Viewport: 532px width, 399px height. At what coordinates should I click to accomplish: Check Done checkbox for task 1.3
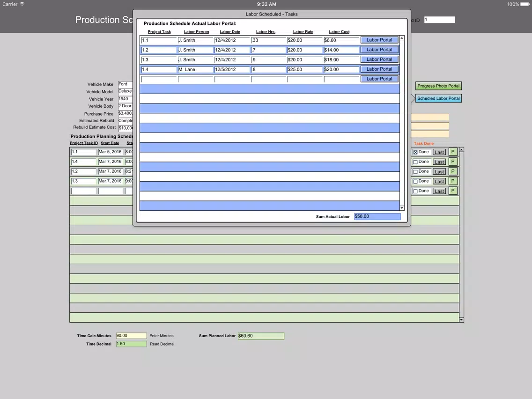coord(415,182)
